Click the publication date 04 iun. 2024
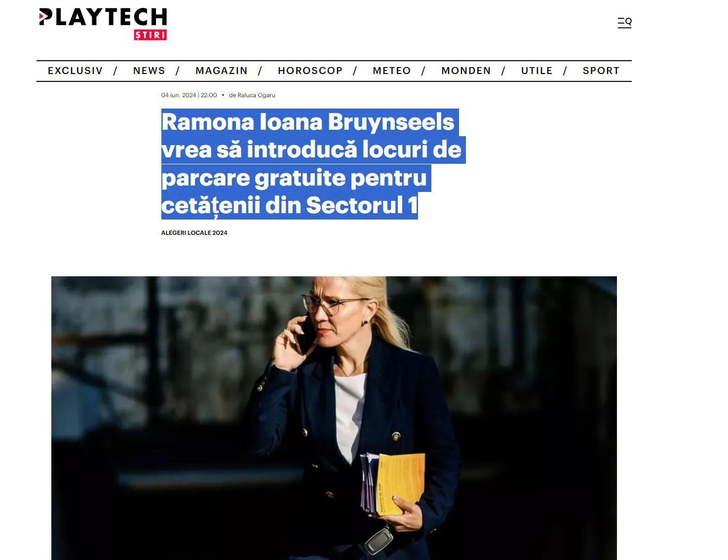 pyautogui.click(x=179, y=95)
